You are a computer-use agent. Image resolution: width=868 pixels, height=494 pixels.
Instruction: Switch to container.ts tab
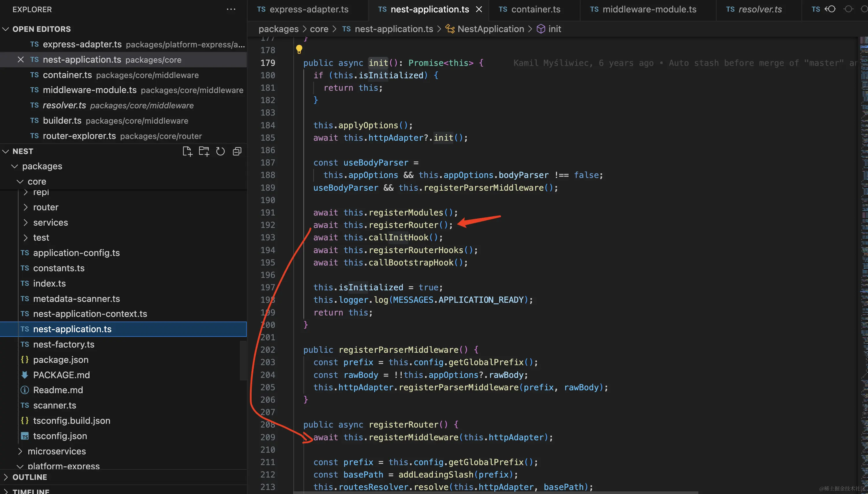[x=535, y=10]
